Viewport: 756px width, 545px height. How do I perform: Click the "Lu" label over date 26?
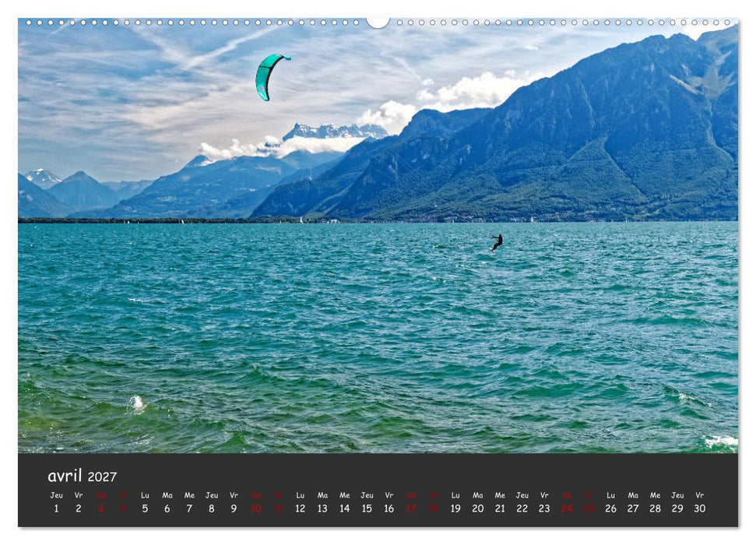[611, 495]
